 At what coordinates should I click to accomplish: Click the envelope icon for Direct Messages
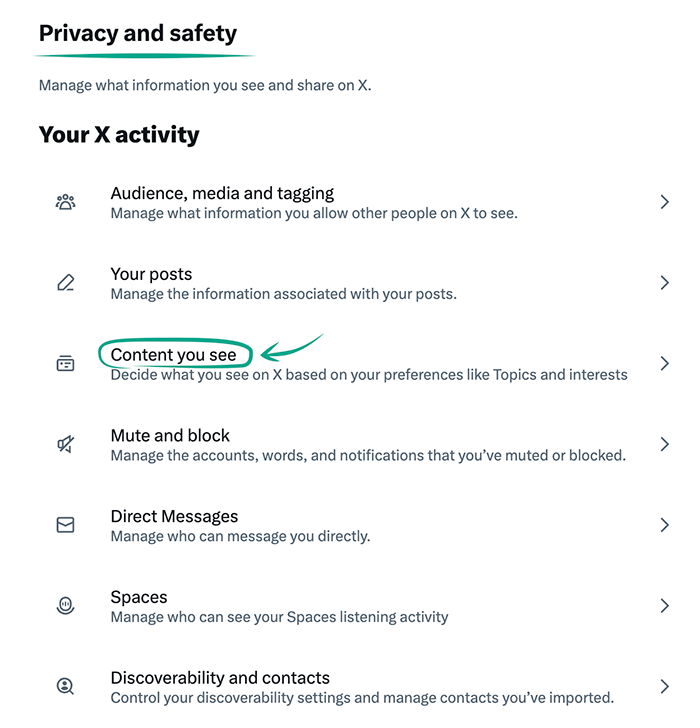point(65,525)
